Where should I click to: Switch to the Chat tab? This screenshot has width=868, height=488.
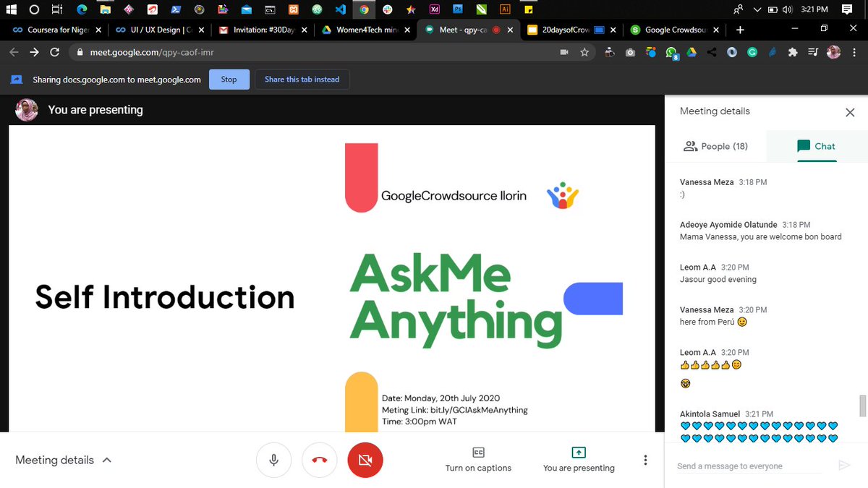[x=816, y=146]
